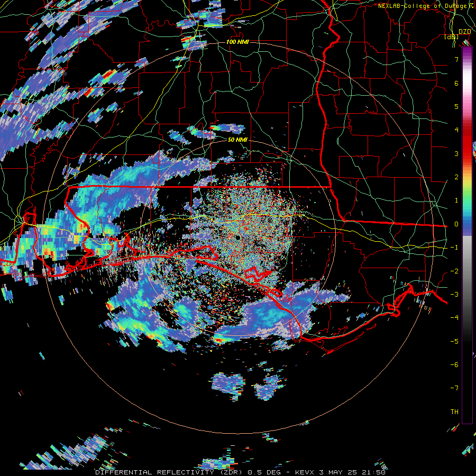Click the 1 dB value on color scale
The height and width of the screenshot is (476, 476).
coord(456,200)
